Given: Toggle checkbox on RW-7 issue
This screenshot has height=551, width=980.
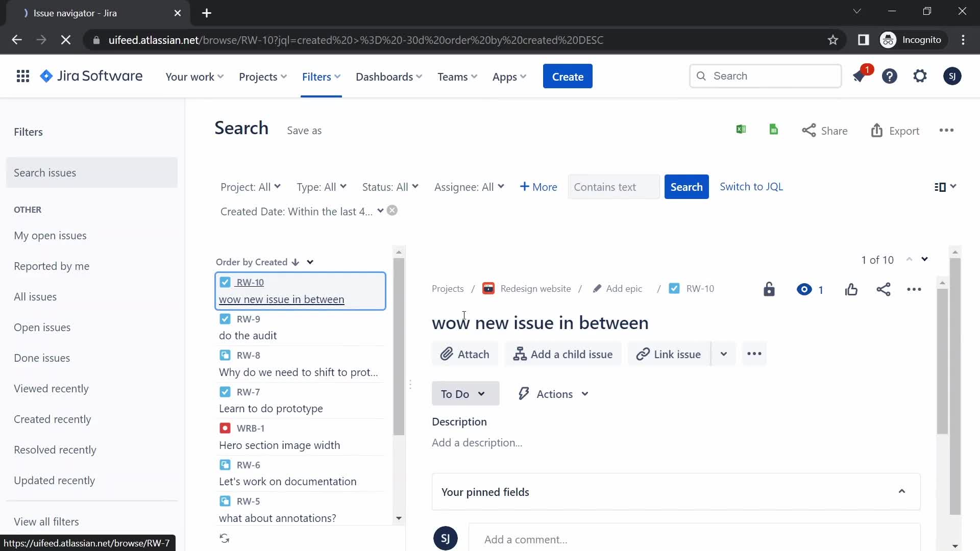Looking at the screenshot, I should tap(224, 391).
